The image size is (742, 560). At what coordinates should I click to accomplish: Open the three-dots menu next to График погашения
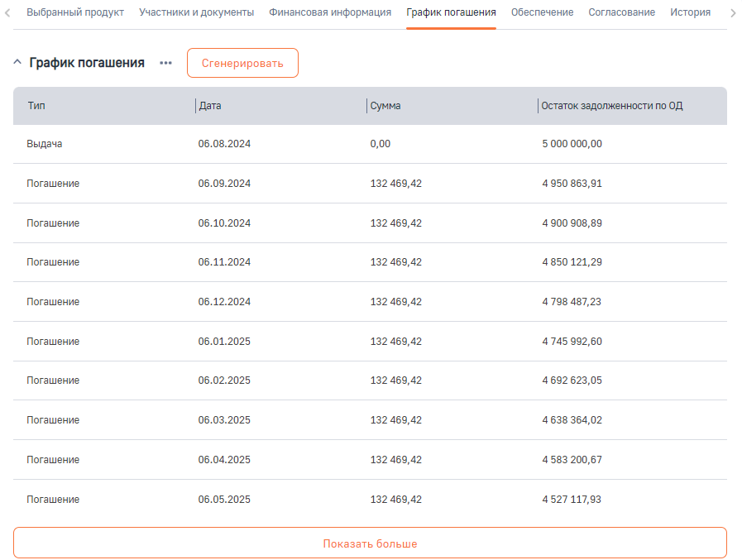tap(166, 64)
